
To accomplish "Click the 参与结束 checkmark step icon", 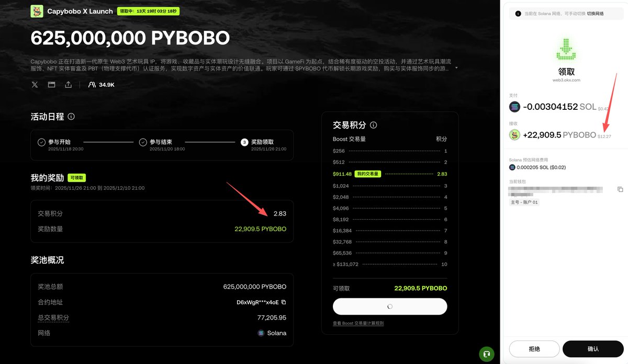I will 143,142.
